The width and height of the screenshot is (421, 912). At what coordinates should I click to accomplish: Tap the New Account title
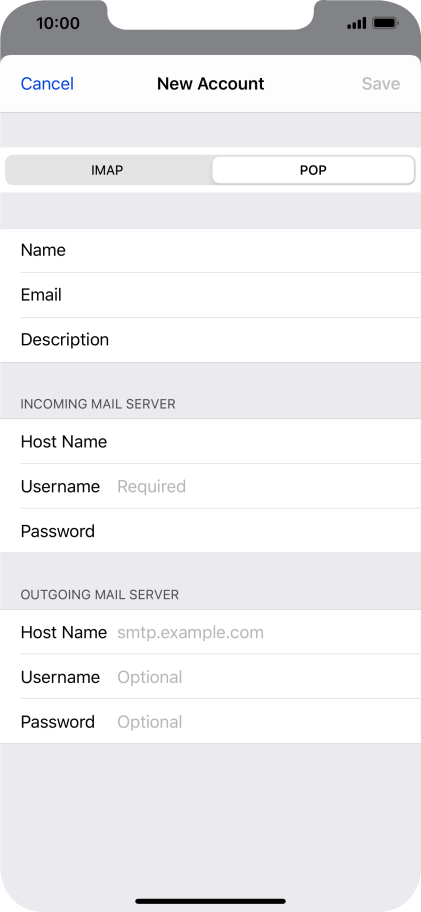pos(210,84)
